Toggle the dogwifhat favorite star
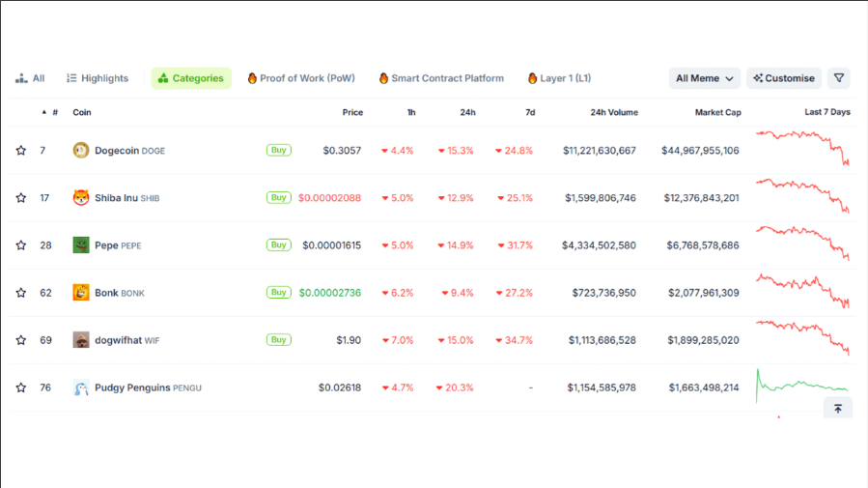The width and height of the screenshot is (868, 488). tap(21, 340)
